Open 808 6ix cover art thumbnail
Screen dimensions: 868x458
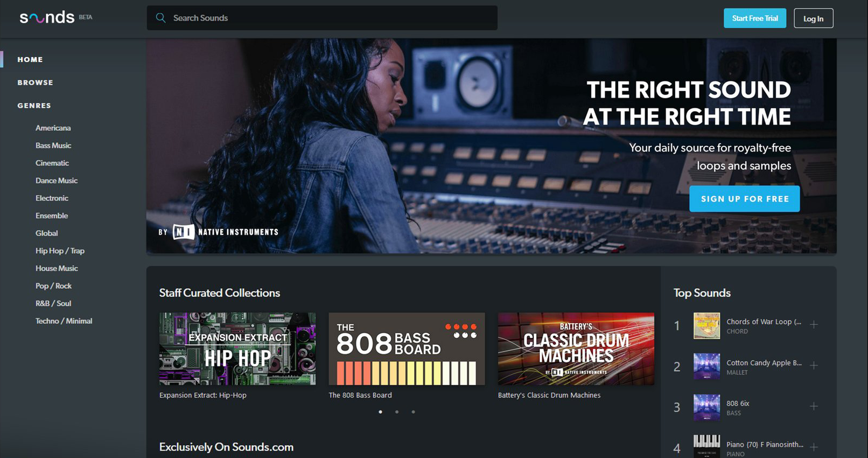(x=706, y=407)
